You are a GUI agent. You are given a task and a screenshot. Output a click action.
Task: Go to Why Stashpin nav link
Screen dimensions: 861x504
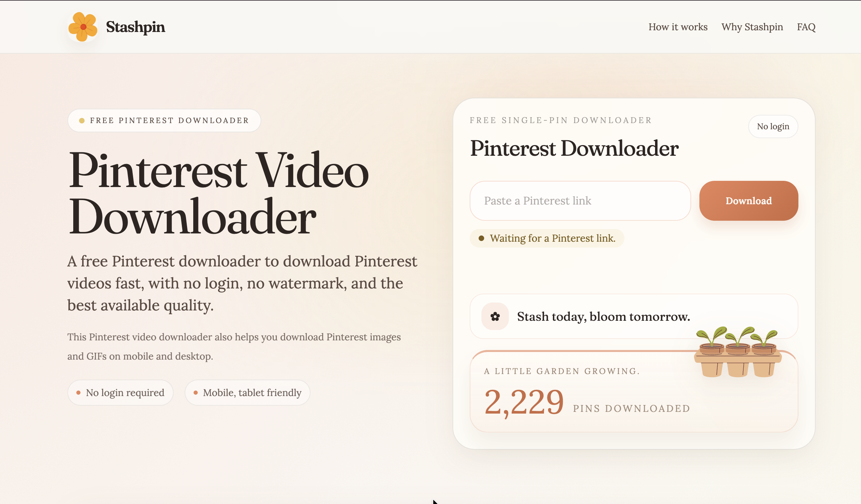coord(752,27)
